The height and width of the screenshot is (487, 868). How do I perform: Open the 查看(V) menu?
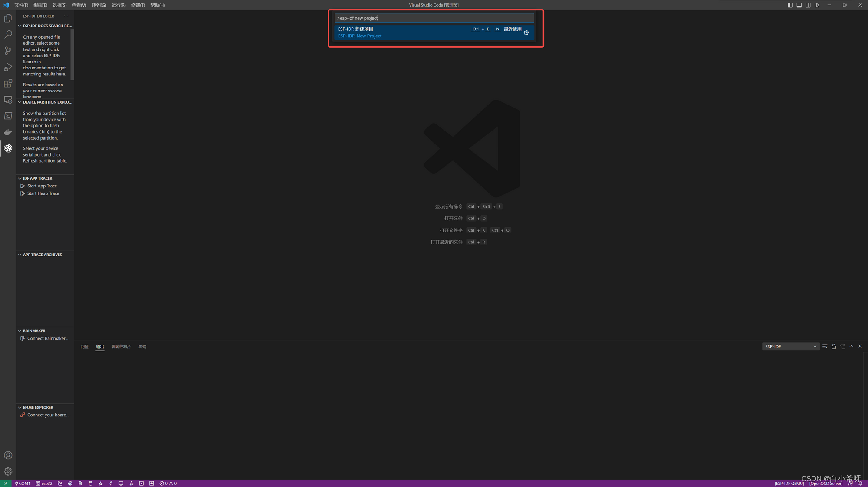(79, 5)
